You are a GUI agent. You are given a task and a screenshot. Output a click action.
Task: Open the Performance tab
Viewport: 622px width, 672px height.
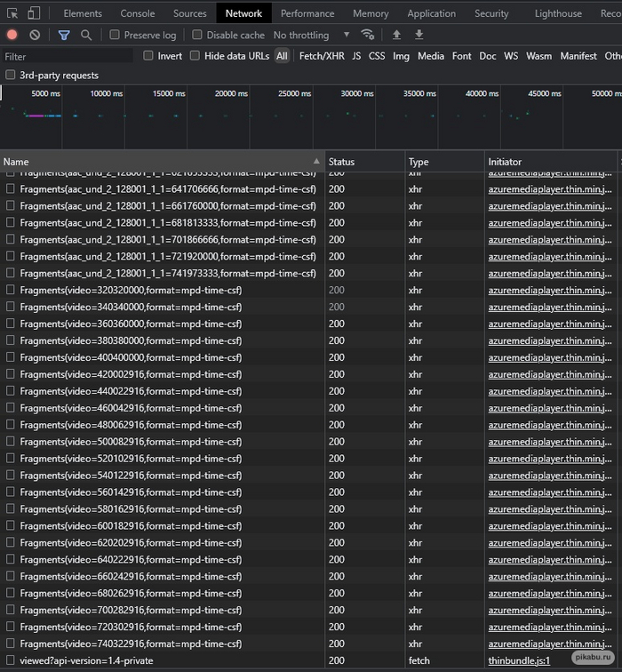point(307,13)
